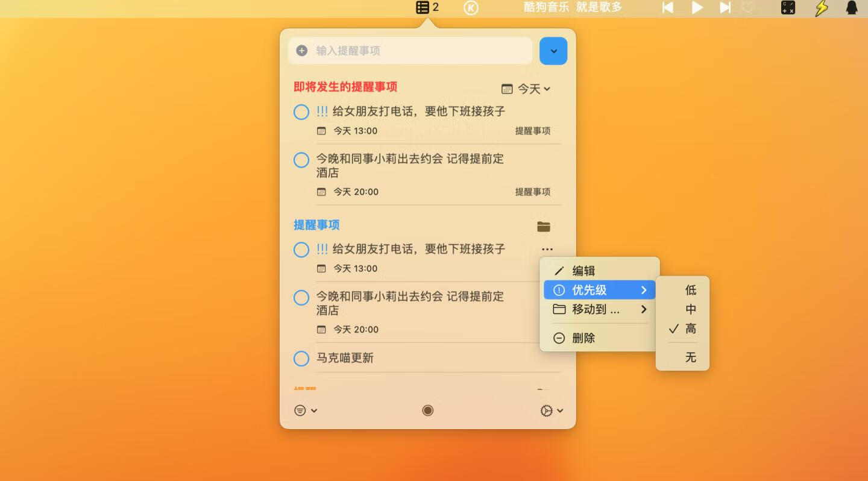
Task: Click the priority exclamation icon in the menu
Action: (559, 290)
